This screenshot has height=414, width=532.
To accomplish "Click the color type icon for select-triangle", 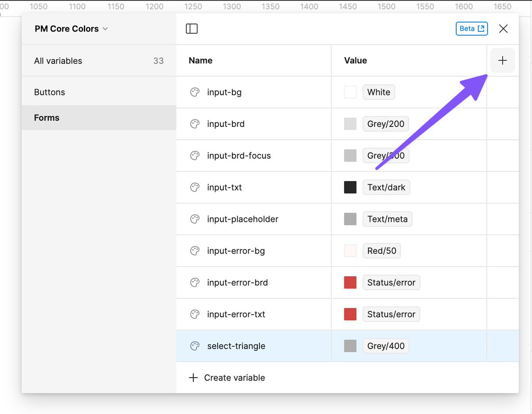I will 195,346.
